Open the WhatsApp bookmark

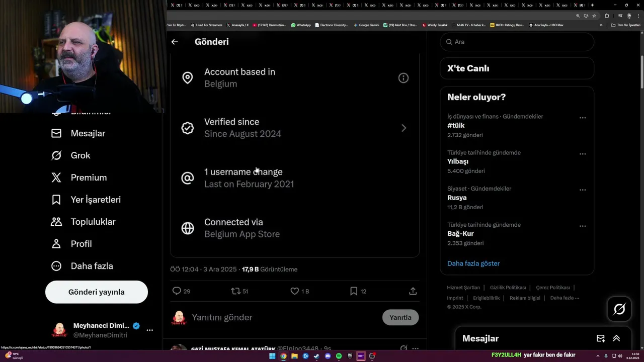(x=301, y=25)
